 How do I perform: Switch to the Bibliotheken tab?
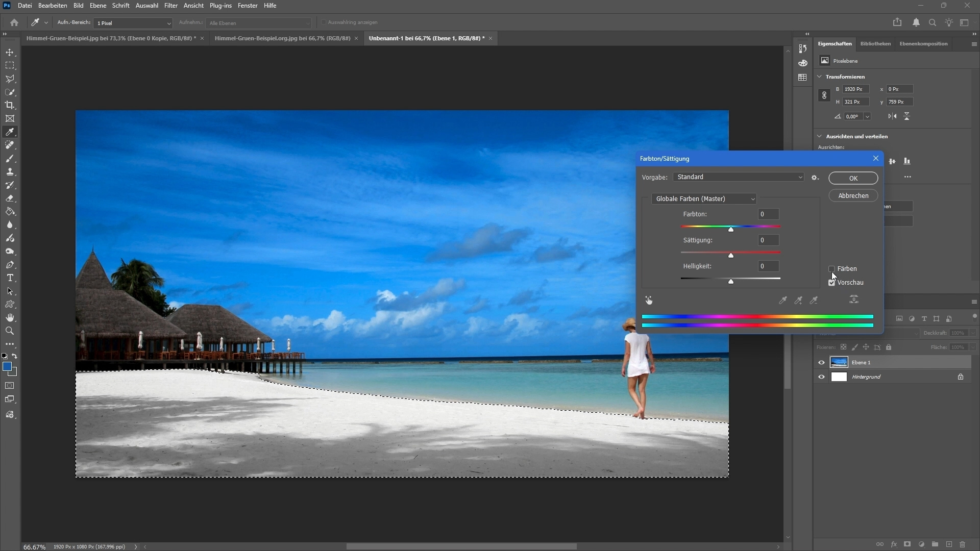click(875, 44)
